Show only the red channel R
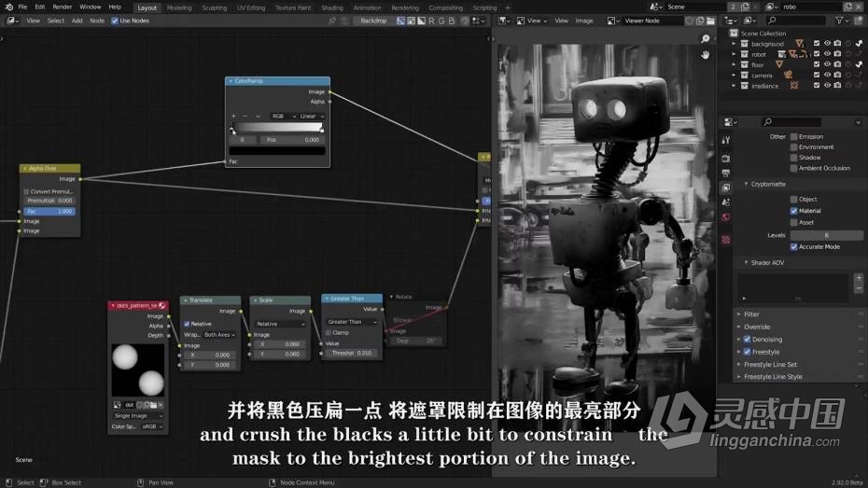Image resolution: width=868 pixels, height=488 pixels. click(x=431, y=21)
